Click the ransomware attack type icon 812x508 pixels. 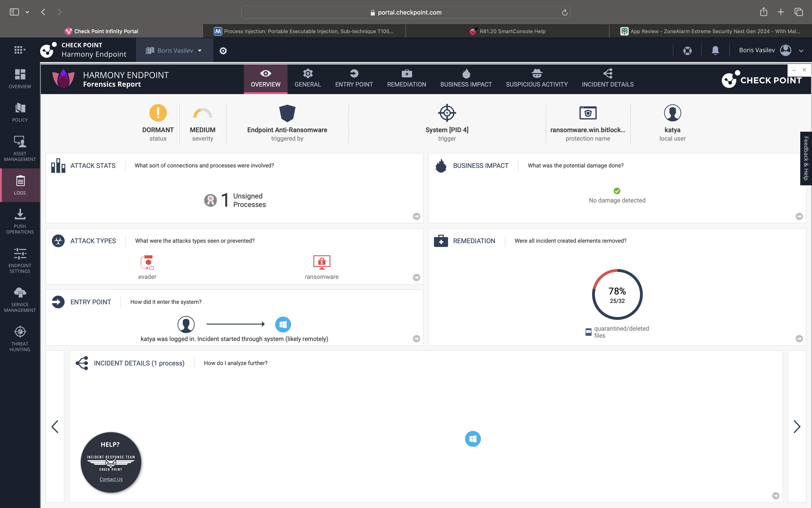(321, 262)
